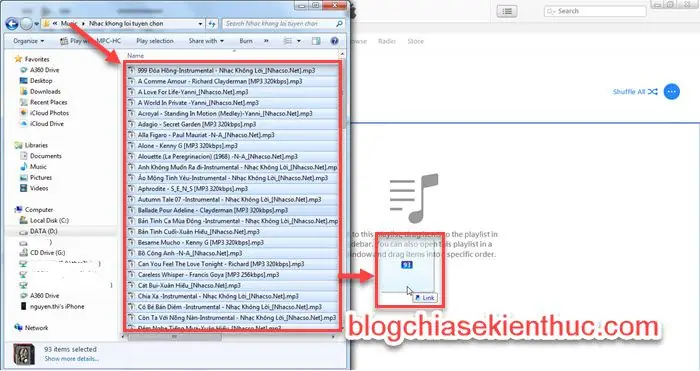Click the Name column header
The image size is (700, 371).
135,56
